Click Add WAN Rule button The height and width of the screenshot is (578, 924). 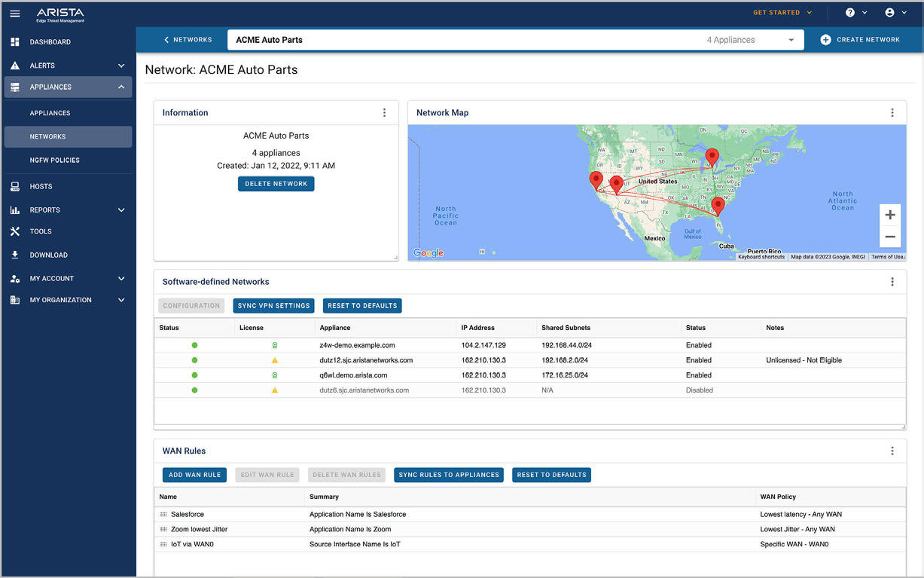coord(194,475)
